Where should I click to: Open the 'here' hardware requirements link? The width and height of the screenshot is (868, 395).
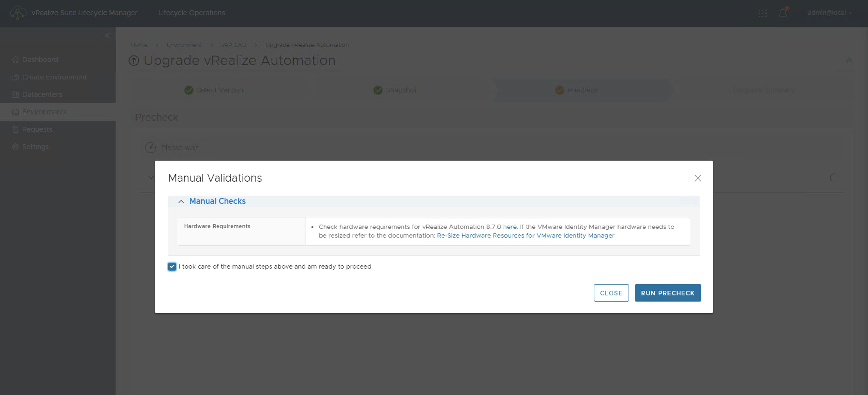510,227
